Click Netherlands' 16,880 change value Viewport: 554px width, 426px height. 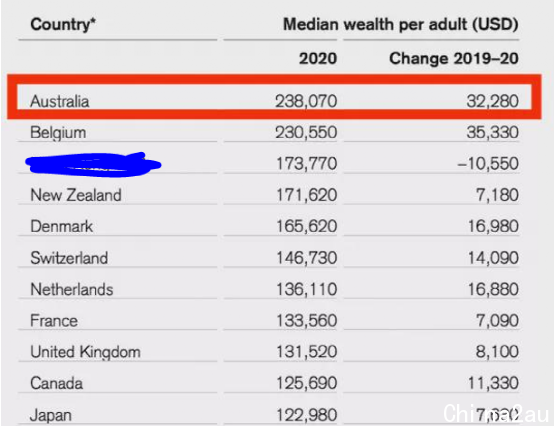coord(493,289)
